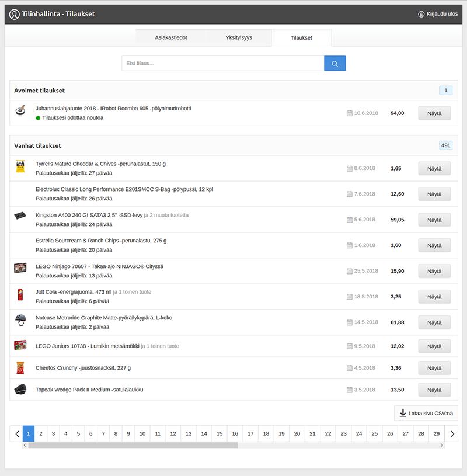Jump to page 15
The height and width of the screenshot is (476, 467).
point(219,434)
